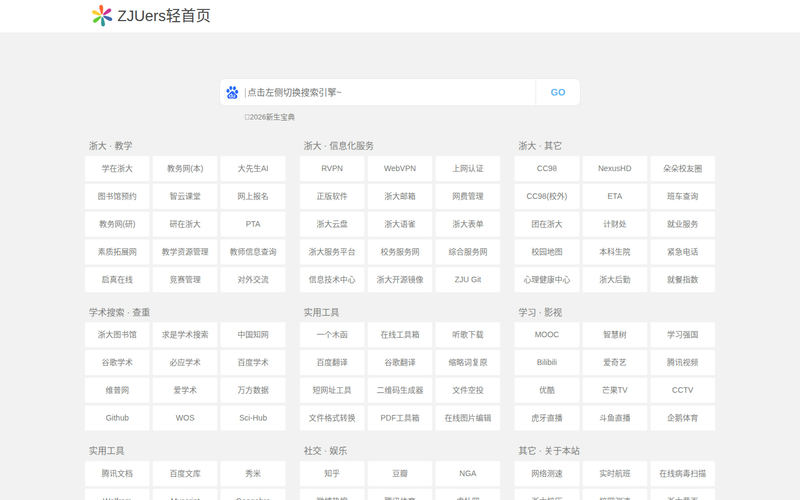Open 教师信息查询
The image size is (800, 500).
253,252
